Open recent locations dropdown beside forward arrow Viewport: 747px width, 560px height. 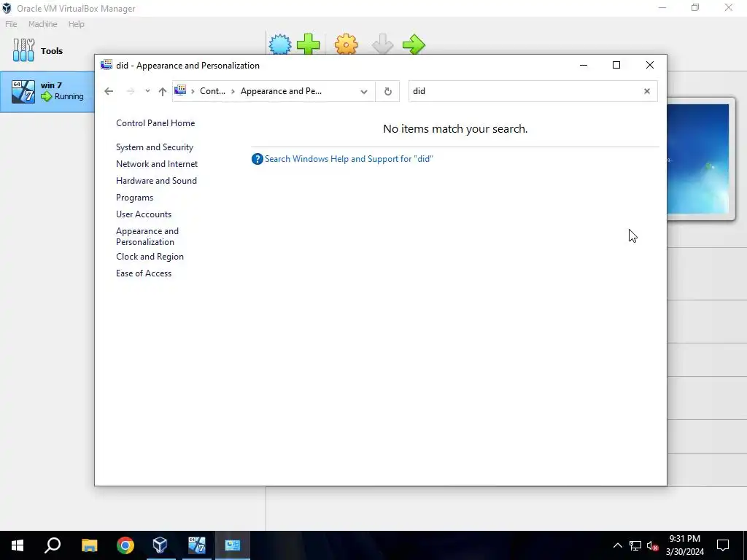click(x=147, y=91)
